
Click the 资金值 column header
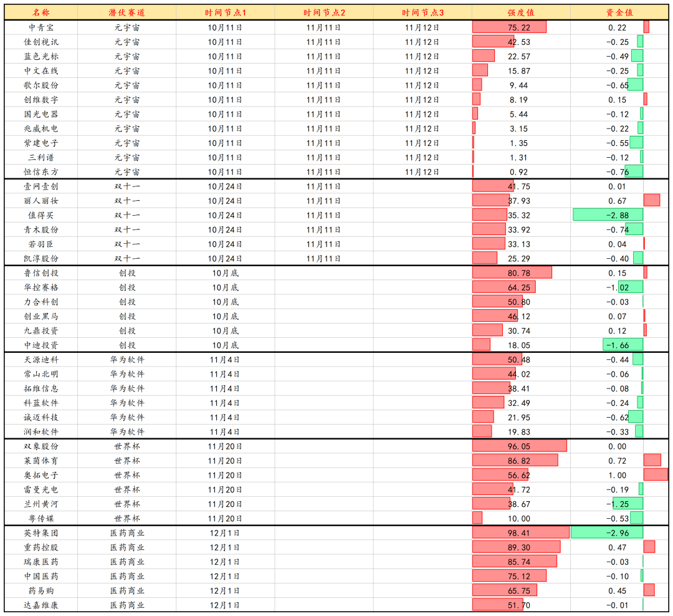pyautogui.click(x=619, y=12)
